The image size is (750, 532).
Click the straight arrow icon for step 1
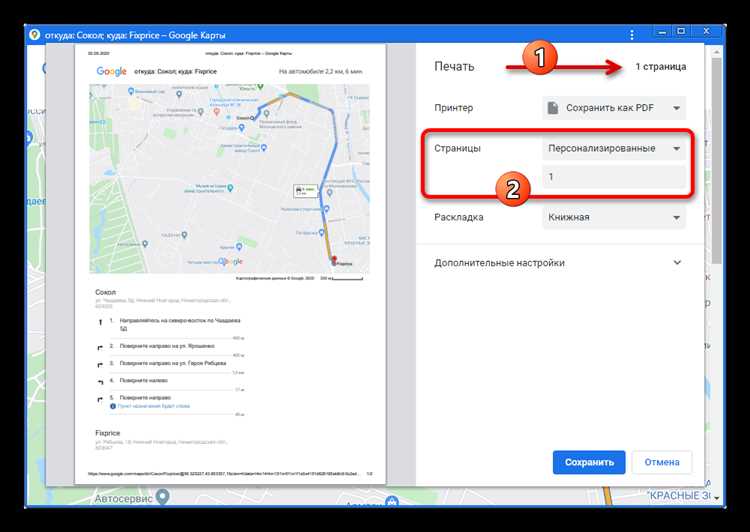pyautogui.click(x=99, y=322)
